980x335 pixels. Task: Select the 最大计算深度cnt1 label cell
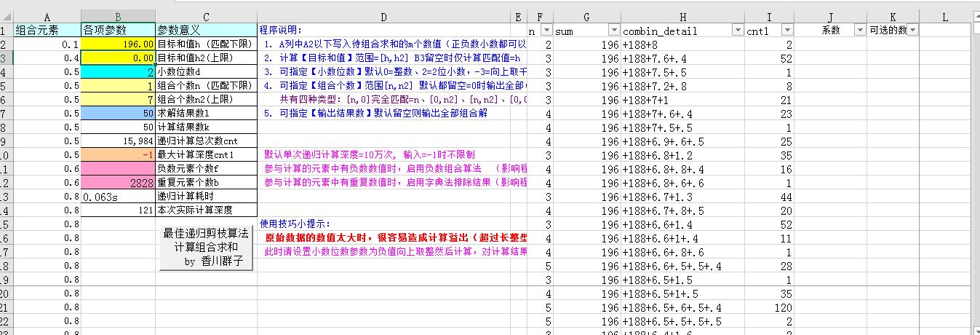pos(206,154)
